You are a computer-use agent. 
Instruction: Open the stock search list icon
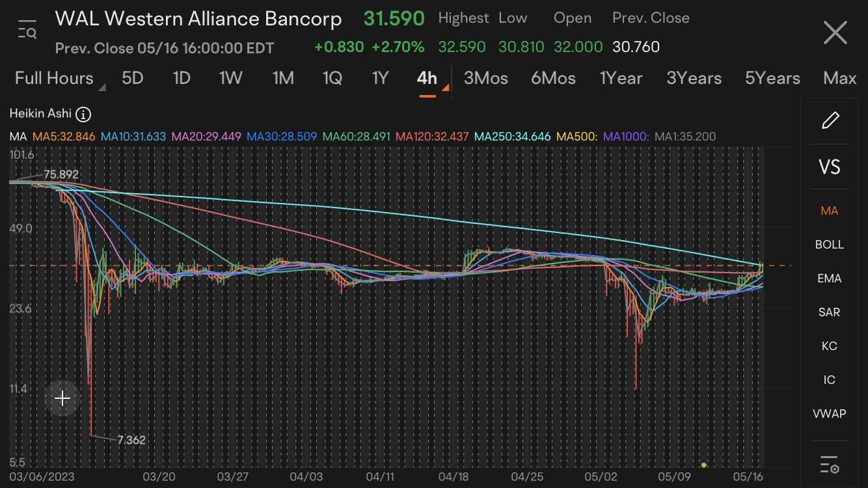27,30
